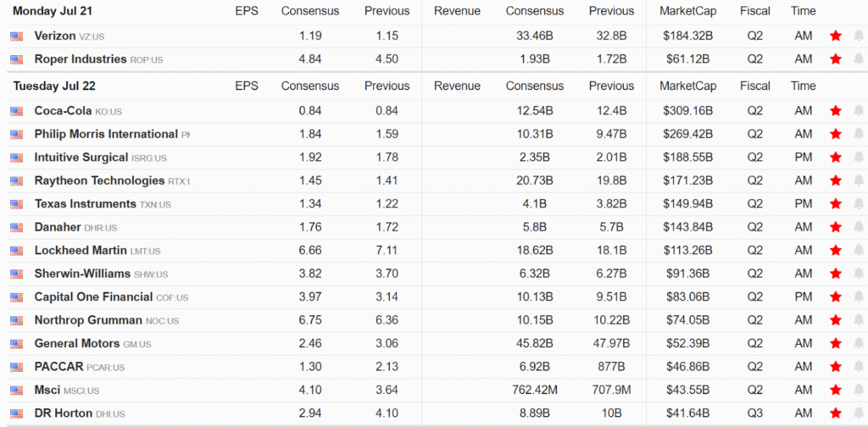Viewport: 868px width, 427px height.
Task: Toggle the star for Sherwin-Williams
Action: pyautogui.click(x=835, y=274)
